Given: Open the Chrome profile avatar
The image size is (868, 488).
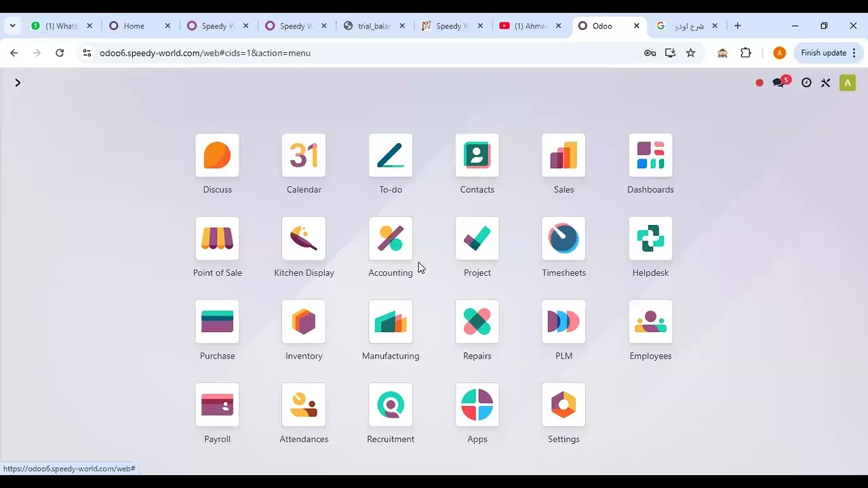Looking at the screenshot, I should [780, 53].
